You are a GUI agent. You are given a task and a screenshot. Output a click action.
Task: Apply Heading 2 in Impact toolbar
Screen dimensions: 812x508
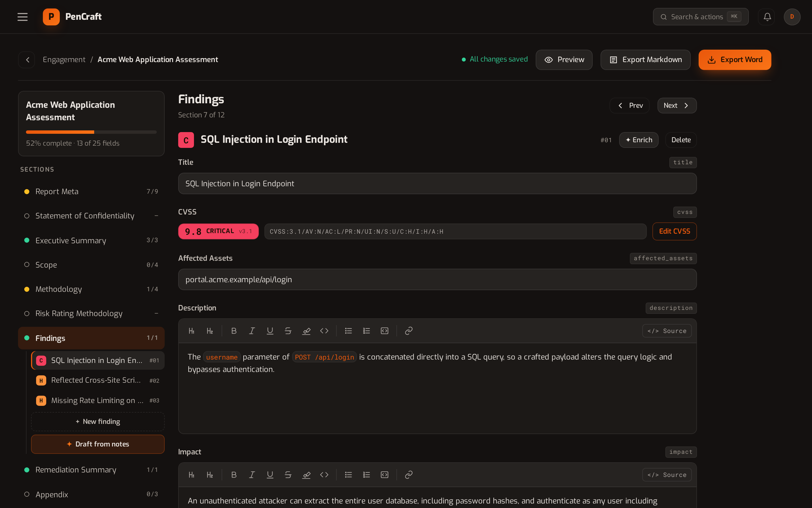point(210,475)
